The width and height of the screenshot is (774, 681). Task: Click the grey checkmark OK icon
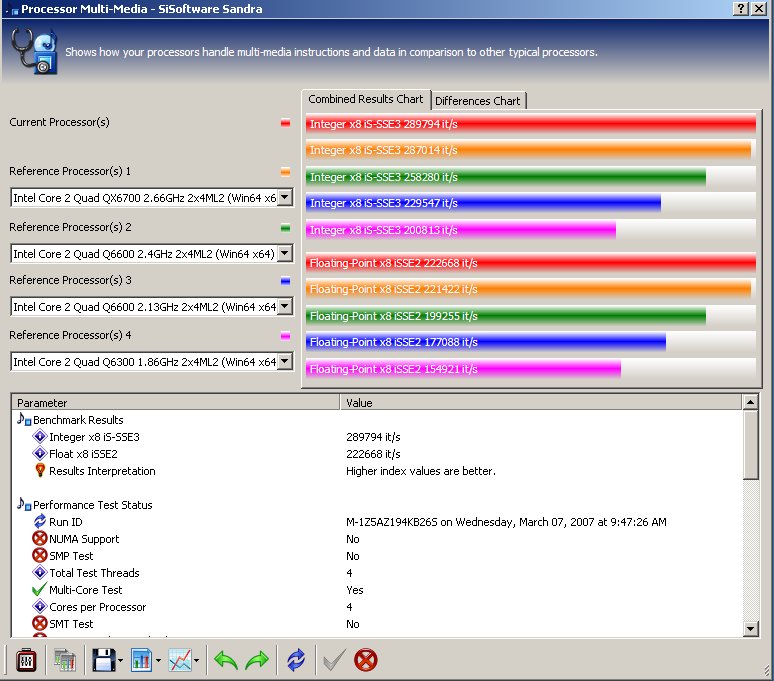point(334,660)
